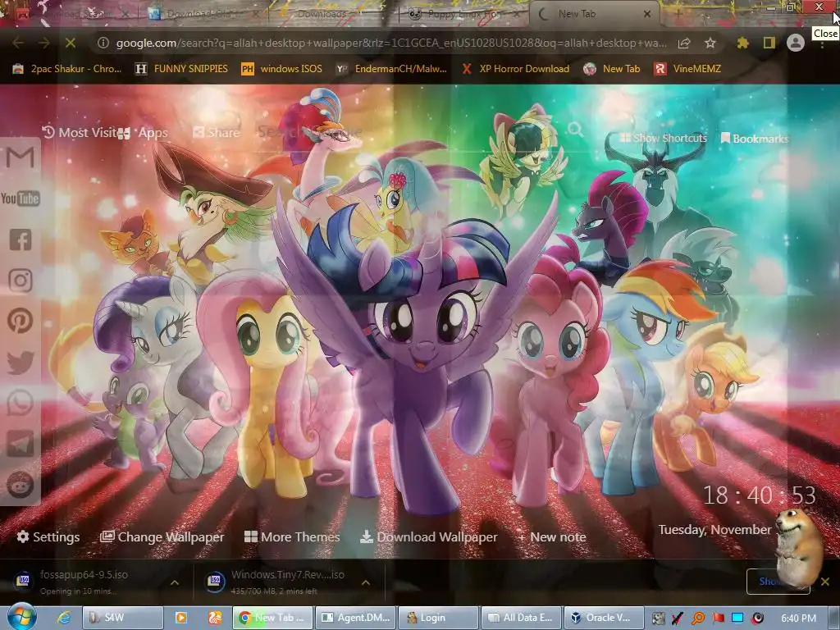Viewport: 840px width, 630px height.
Task: Click Change Wallpaper
Action: (x=162, y=536)
